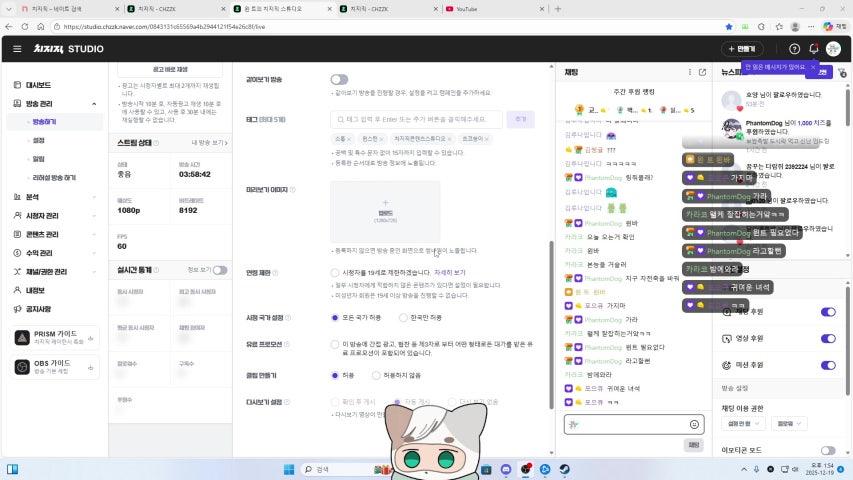Open 알림 under 방송 관리

tap(39, 159)
